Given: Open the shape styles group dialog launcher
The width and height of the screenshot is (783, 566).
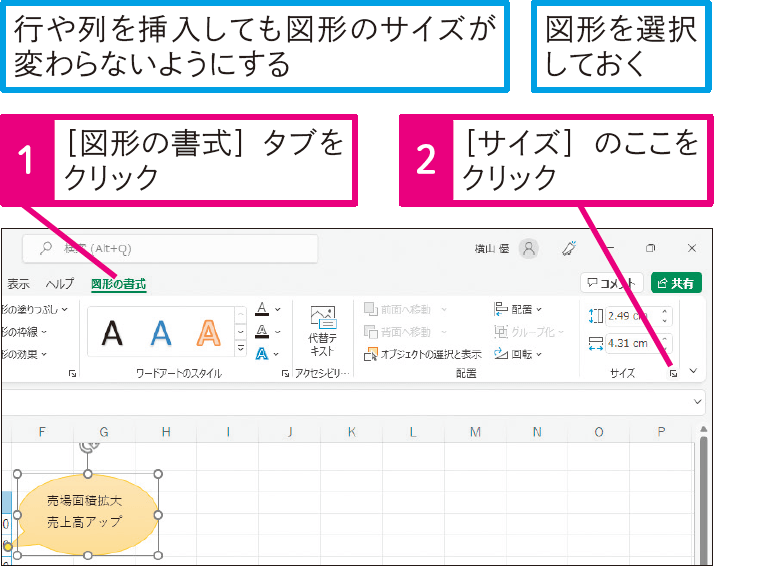Looking at the screenshot, I should (x=72, y=373).
